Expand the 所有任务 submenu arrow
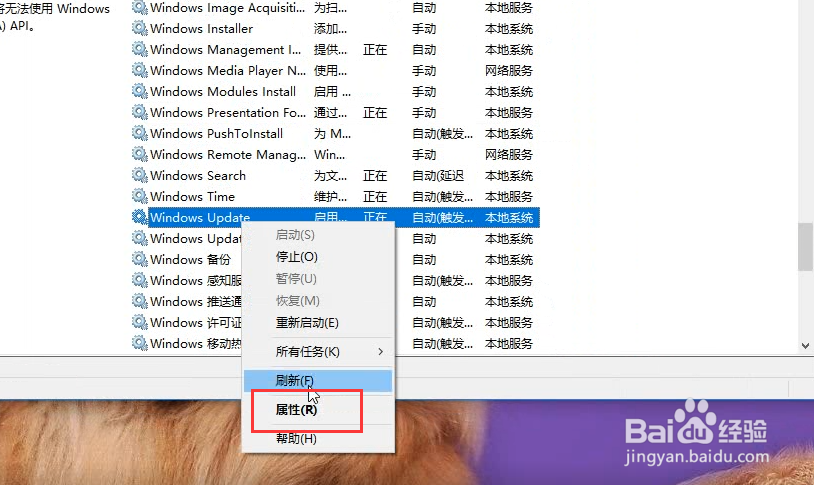 click(381, 352)
